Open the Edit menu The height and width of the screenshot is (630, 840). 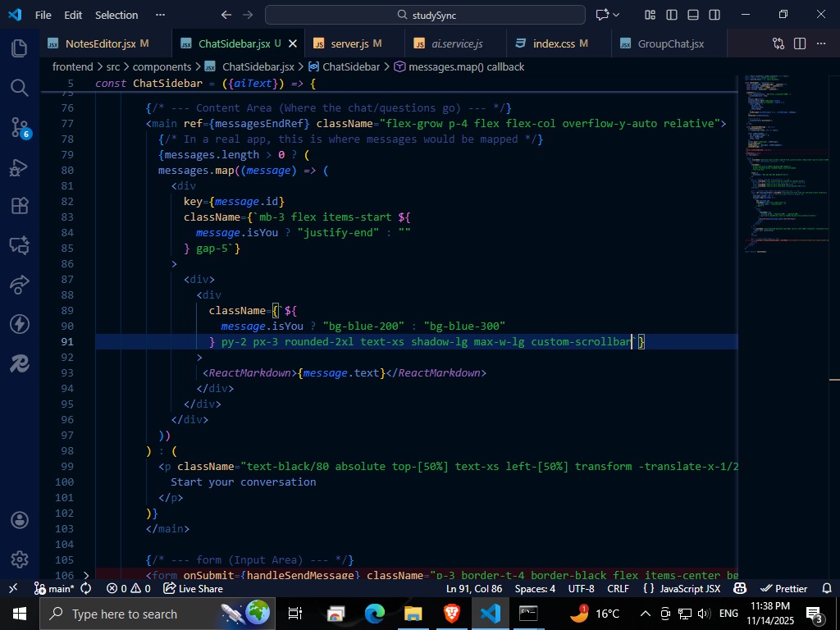pos(73,15)
